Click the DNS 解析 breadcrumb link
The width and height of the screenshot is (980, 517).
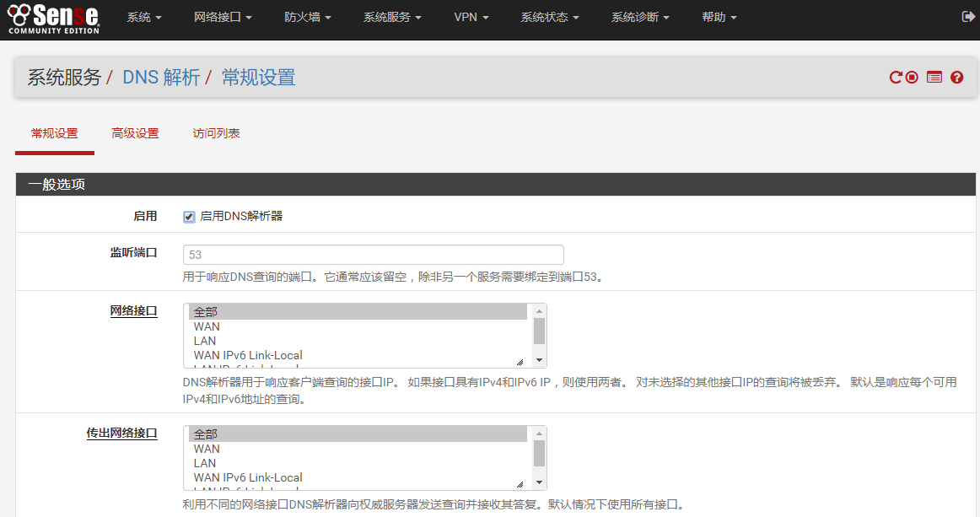click(x=161, y=78)
